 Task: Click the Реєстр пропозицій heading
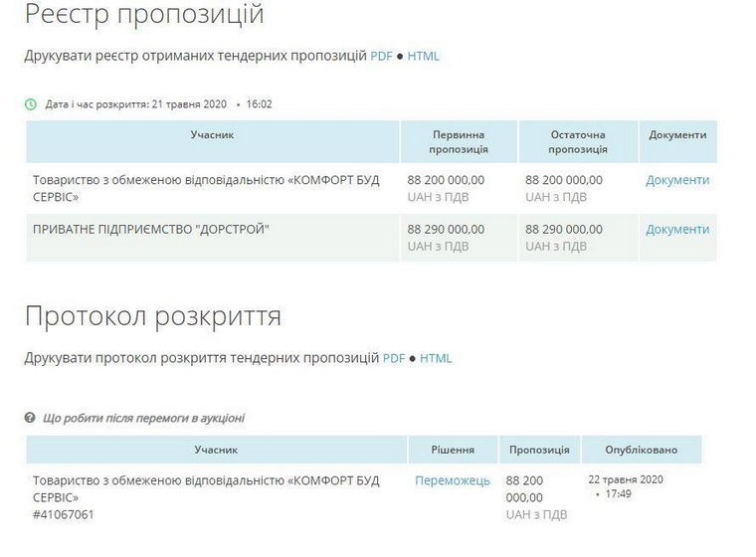coord(144,15)
